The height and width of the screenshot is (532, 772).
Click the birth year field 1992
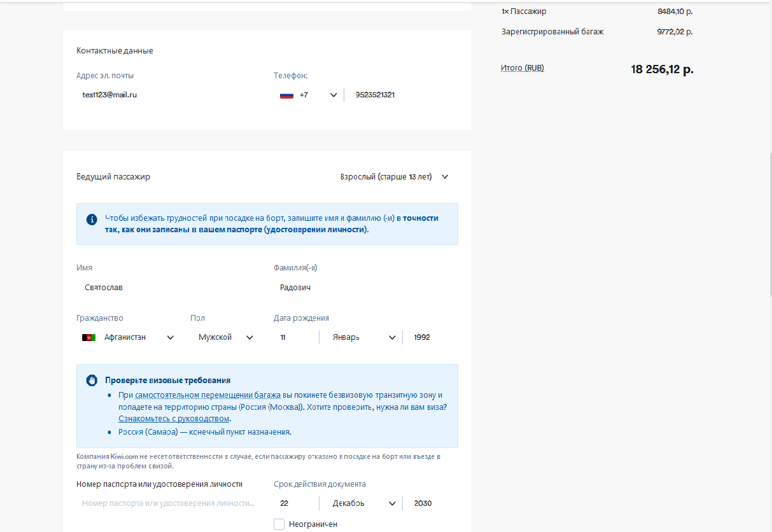(x=432, y=337)
